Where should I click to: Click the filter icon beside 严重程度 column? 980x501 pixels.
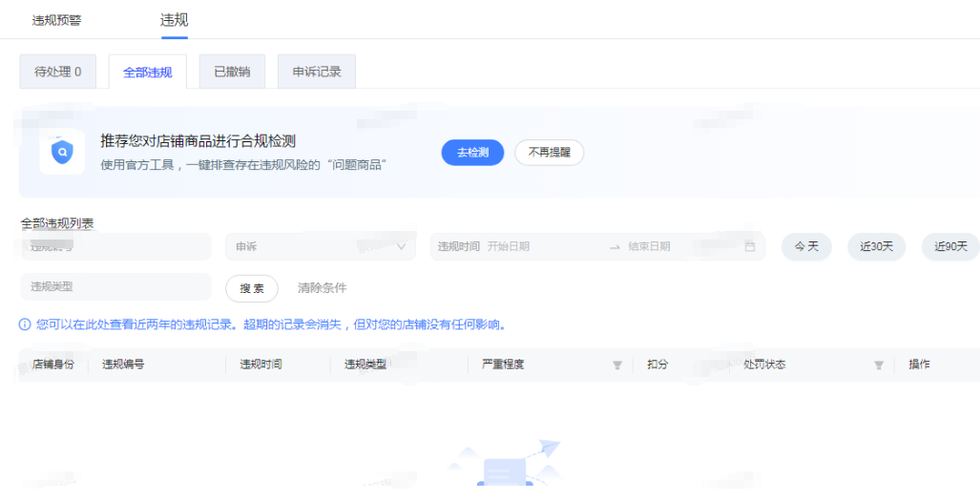tap(616, 365)
